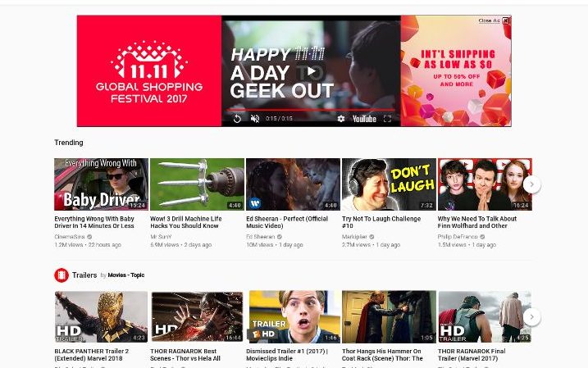The image size is (588, 368).
Task: Enter fullscreen on the ad video
Action: point(387,119)
